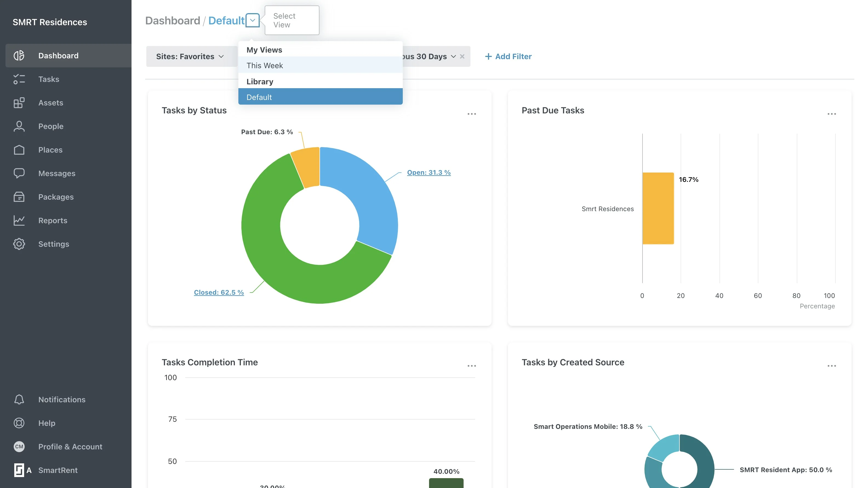
Task: Click the Help lifebuoy icon
Action: click(x=19, y=423)
